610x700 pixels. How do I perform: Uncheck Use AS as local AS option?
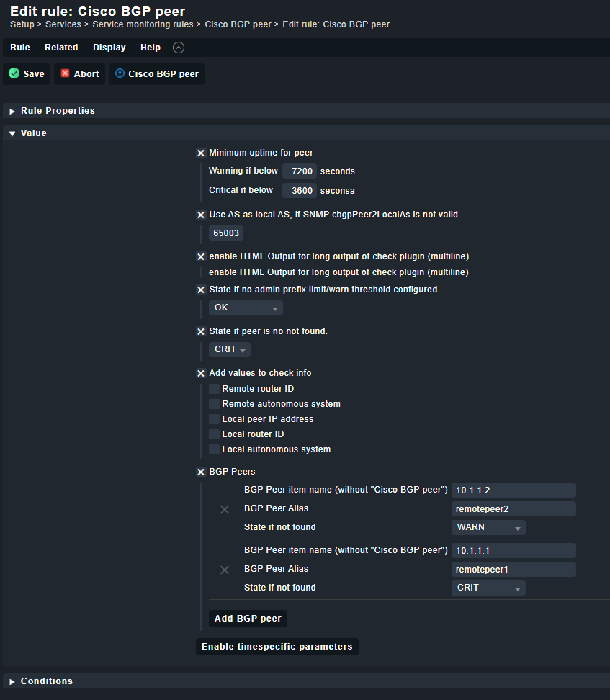(x=201, y=215)
